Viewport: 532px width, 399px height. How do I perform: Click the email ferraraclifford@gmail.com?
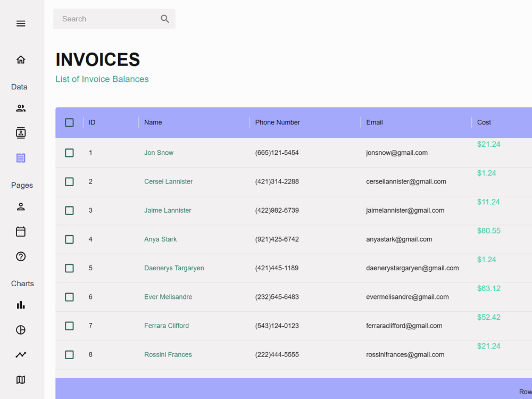point(404,326)
